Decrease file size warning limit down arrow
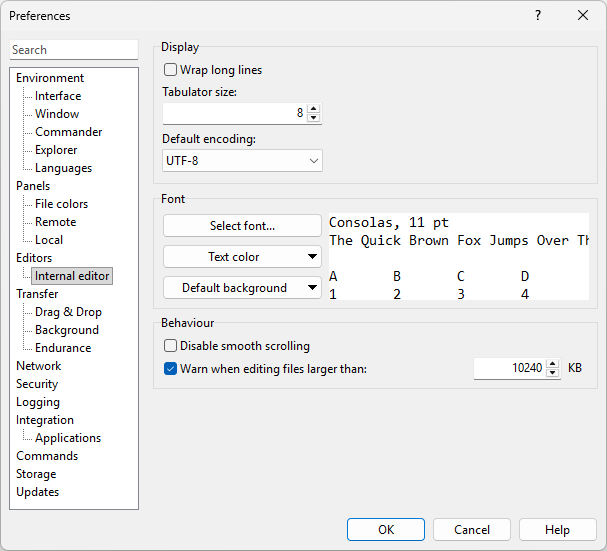The width and height of the screenshot is (607, 551). [553, 372]
